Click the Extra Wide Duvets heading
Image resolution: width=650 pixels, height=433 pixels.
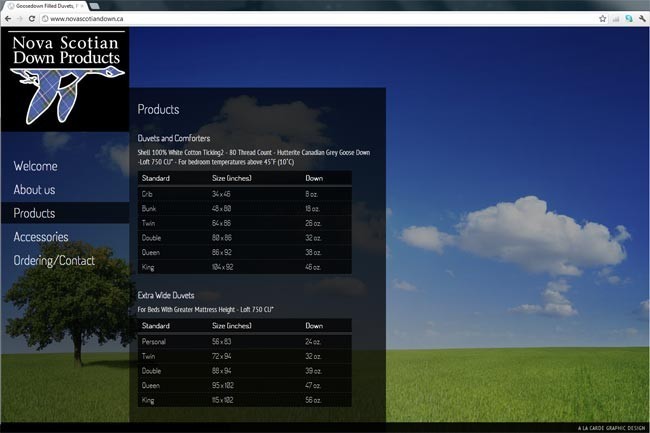tap(166, 295)
